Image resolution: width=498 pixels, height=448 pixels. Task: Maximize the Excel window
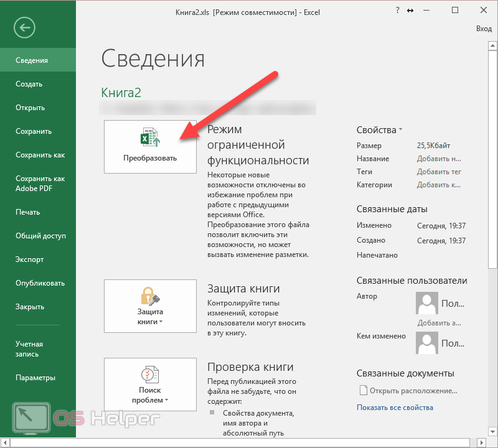click(455, 10)
